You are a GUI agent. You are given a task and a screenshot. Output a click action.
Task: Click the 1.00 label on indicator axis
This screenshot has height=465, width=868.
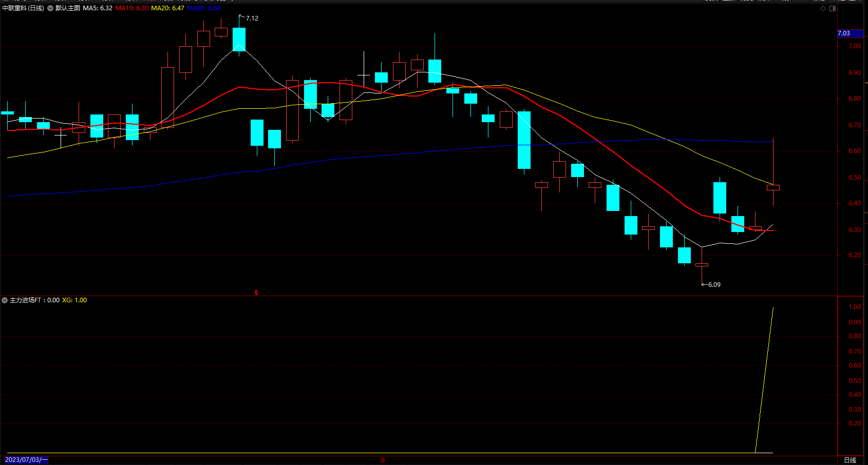[855, 307]
